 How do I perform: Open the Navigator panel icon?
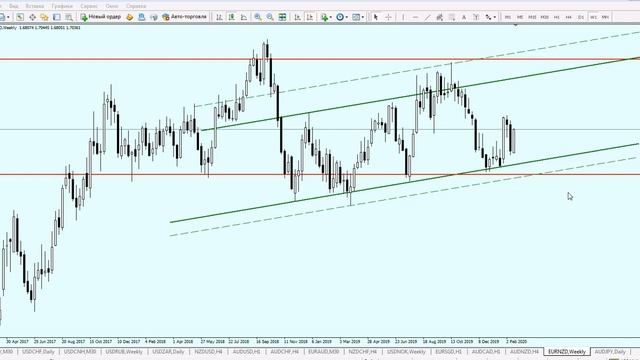(44, 17)
